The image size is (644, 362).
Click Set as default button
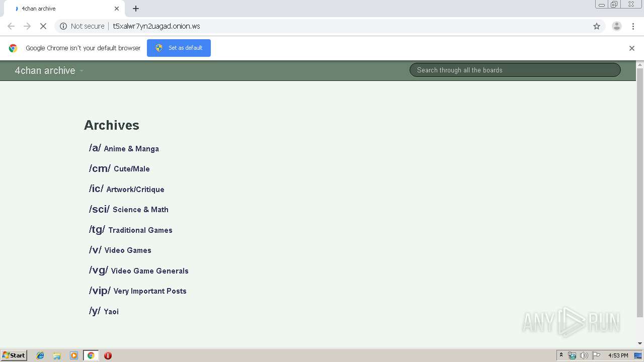(x=179, y=48)
